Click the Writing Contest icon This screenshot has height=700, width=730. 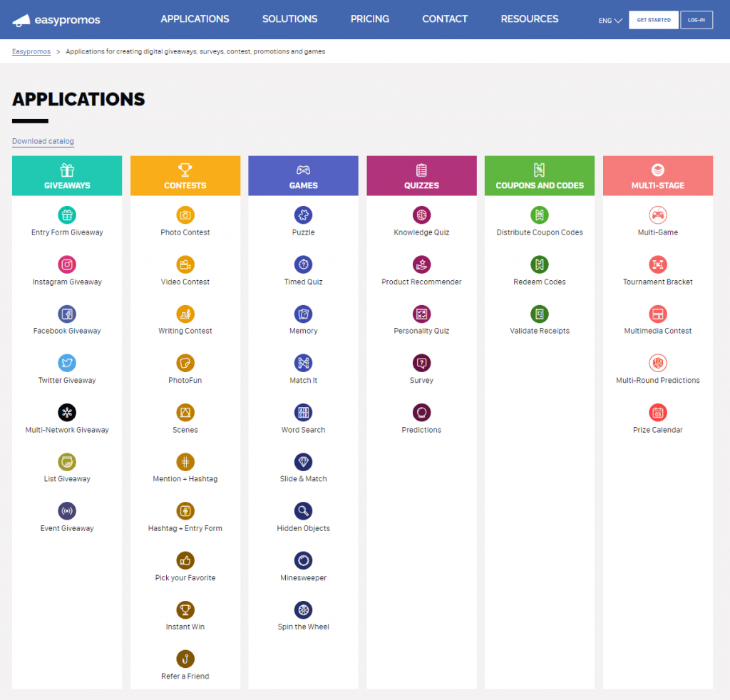185,314
